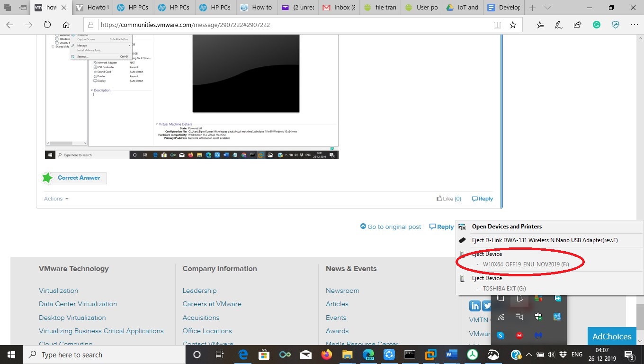The height and width of the screenshot is (364, 644).
Task: Open the Careers at VMware link
Action: pyautogui.click(x=212, y=304)
